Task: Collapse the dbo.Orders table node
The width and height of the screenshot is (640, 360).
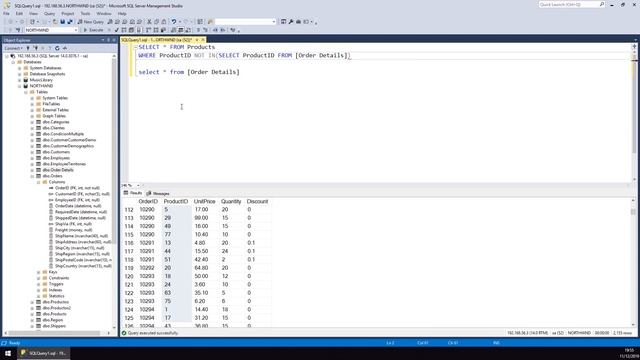Action: click(x=32, y=176)
